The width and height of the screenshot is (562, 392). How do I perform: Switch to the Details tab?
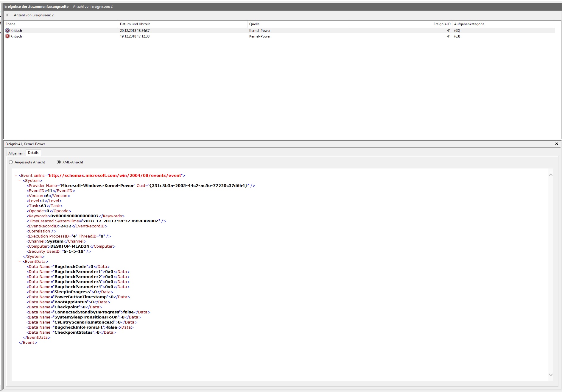[33, 153]
